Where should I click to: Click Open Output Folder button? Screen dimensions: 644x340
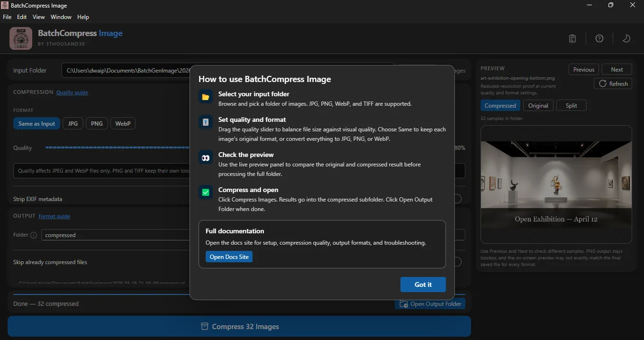pyautogui.click(x=430, y=304)
